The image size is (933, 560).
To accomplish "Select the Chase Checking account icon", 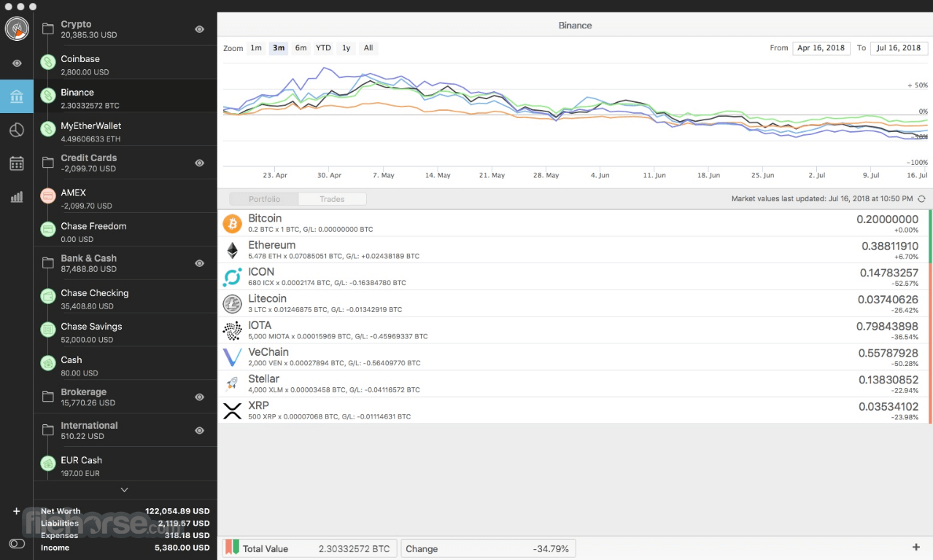I will pos(48,296).
